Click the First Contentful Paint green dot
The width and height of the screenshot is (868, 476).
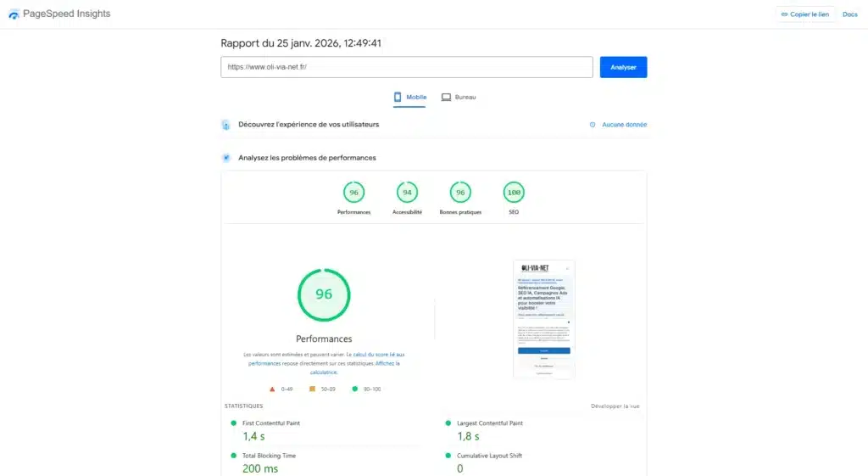pyautogui.click(x=234, y=423)
